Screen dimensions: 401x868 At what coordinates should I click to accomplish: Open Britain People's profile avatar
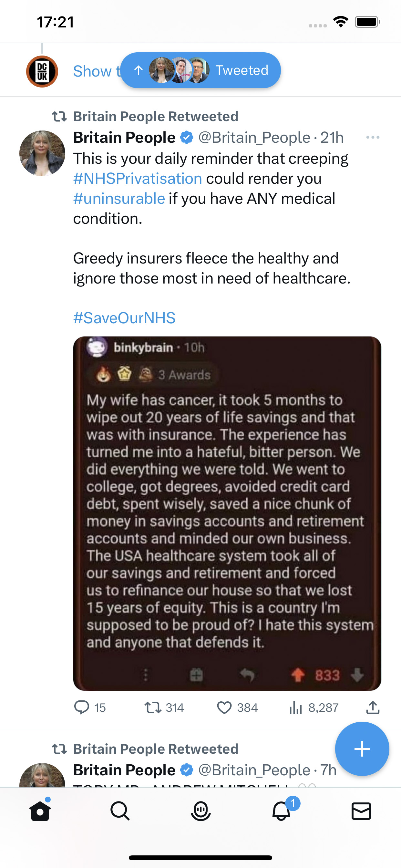[42, 153]
